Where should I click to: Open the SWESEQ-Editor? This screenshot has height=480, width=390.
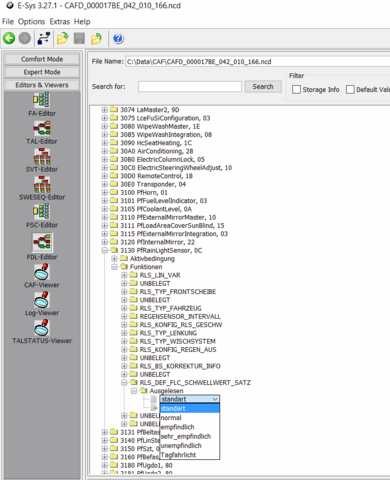click(42, 188)
